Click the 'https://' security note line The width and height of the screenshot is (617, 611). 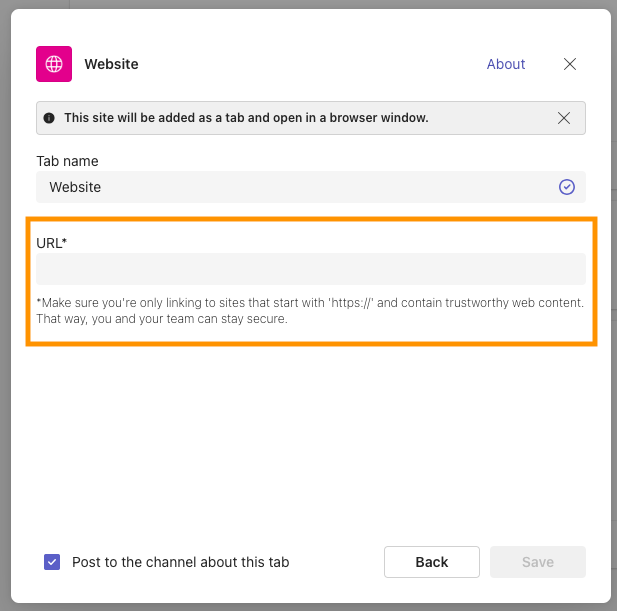tap(310, 302)
